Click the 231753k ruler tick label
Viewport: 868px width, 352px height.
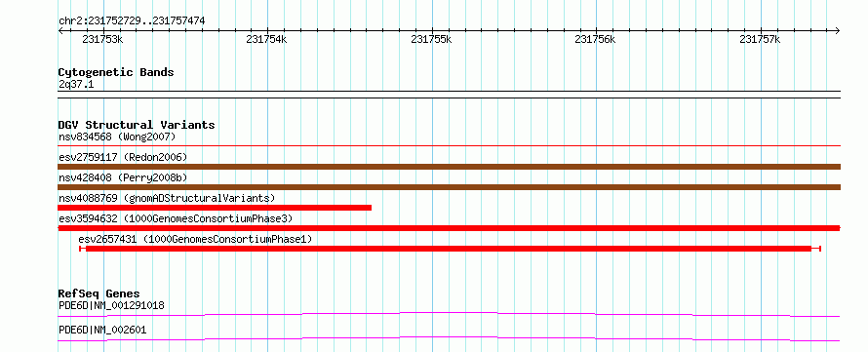[102, 39]
